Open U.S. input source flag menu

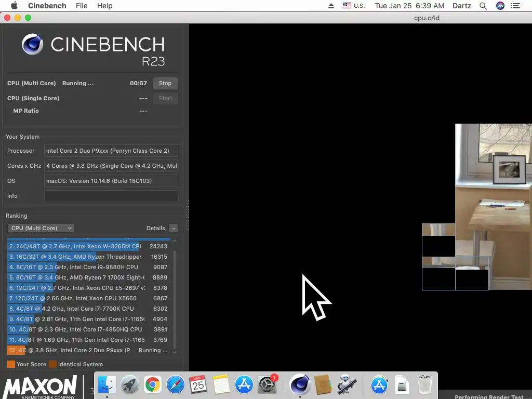(x=353, y=6)
